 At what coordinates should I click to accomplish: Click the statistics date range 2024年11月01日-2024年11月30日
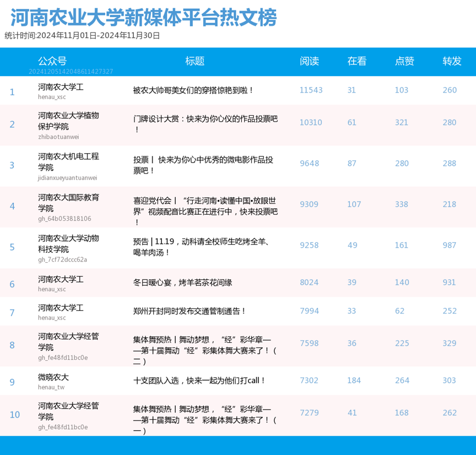click(x=99, y=35)
